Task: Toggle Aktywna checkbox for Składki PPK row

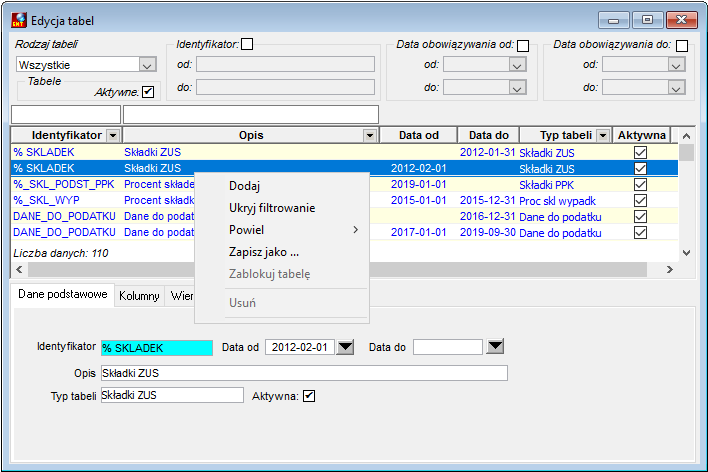Action: point(640,184)
